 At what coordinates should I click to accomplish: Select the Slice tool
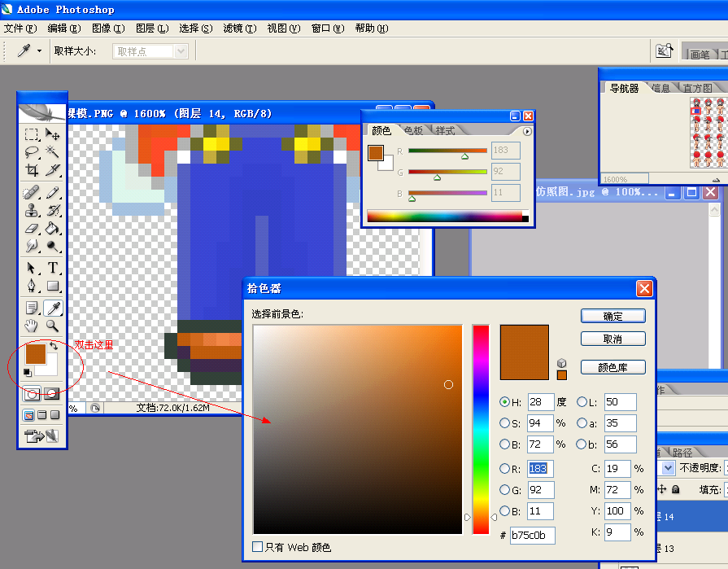52,170
